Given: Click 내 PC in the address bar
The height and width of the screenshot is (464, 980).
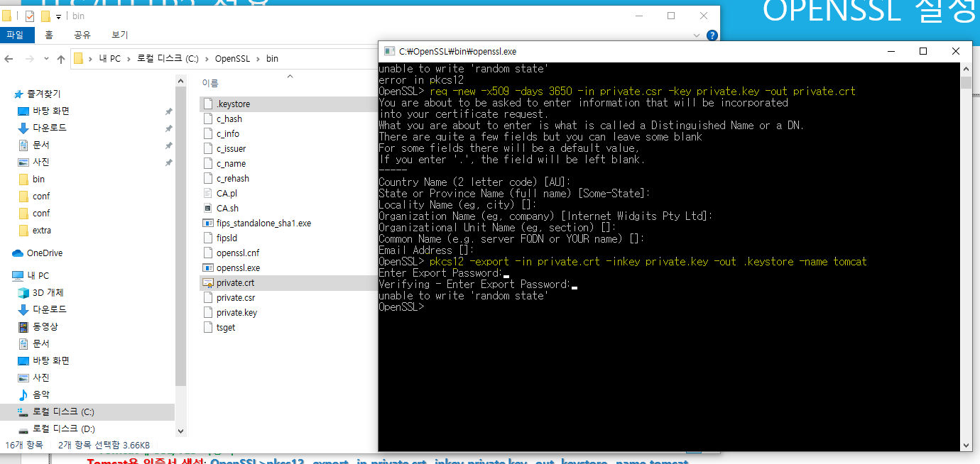Looking at the screenshot, I should coord(109,59).
